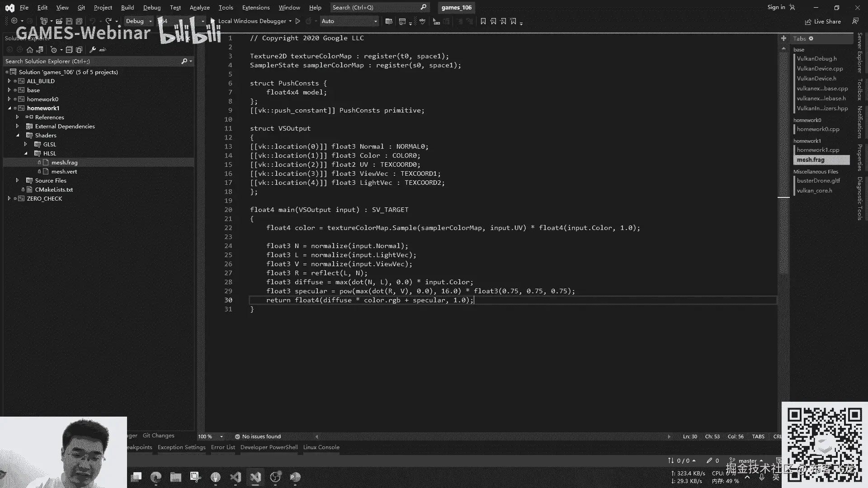Expand the Source Files folder
868x488 pixels.
click(18, 180)
